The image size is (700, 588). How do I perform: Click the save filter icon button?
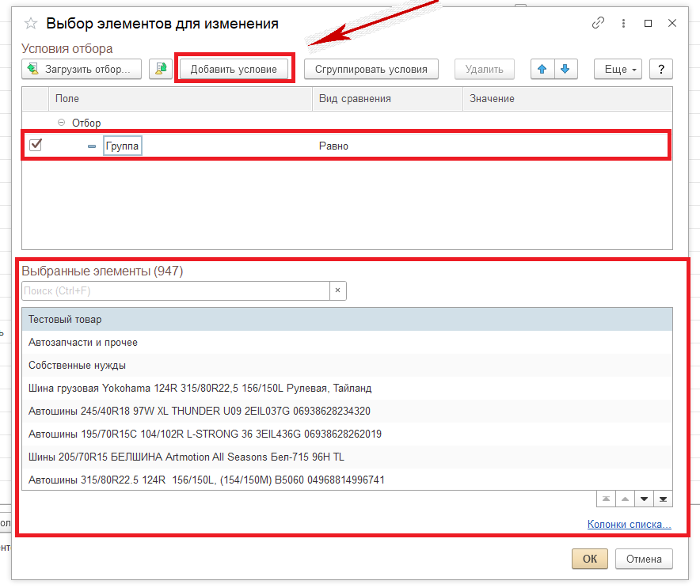(x=161, y=69)
